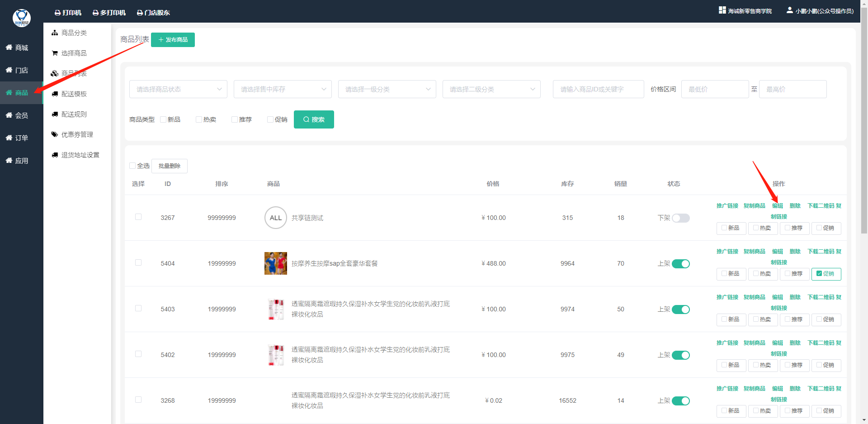This screenshot has height=424, width=868.
Task: Click the truck icon for 退货地址设置
Action: 55,155
